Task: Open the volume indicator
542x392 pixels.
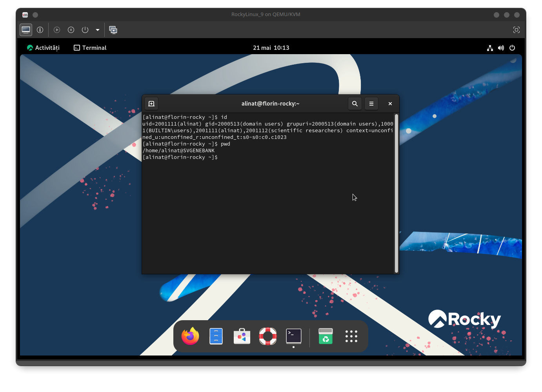Action: coord(501,48)
